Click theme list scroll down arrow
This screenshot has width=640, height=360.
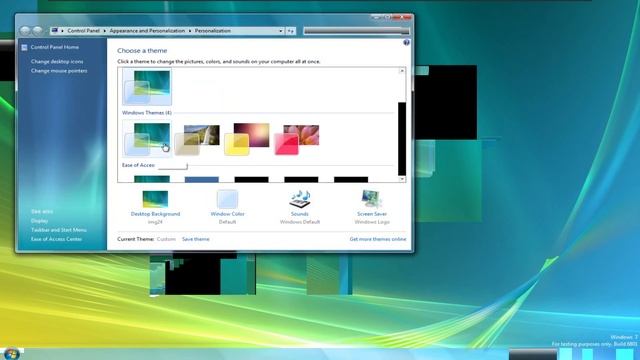(x=402, y=179)
